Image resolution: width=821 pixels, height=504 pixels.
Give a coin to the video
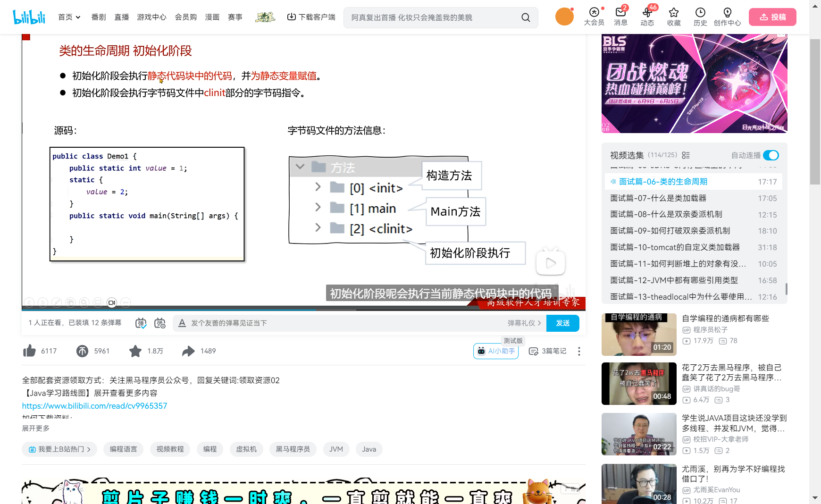82,351
